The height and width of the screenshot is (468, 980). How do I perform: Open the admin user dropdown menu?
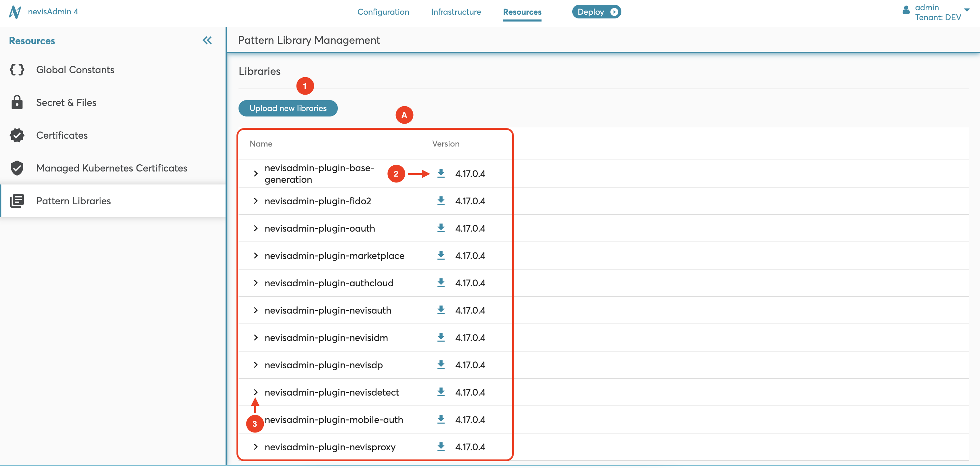coord(966,10)
